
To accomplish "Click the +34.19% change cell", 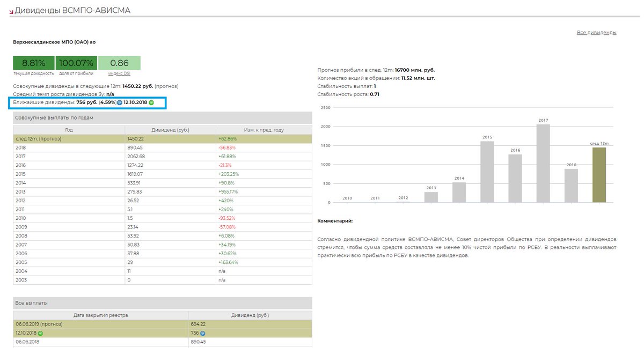I will (264, 245).
